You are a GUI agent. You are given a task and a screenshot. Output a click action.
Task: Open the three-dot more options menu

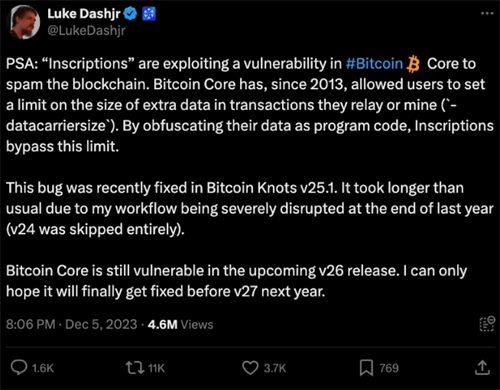point(487,13)
